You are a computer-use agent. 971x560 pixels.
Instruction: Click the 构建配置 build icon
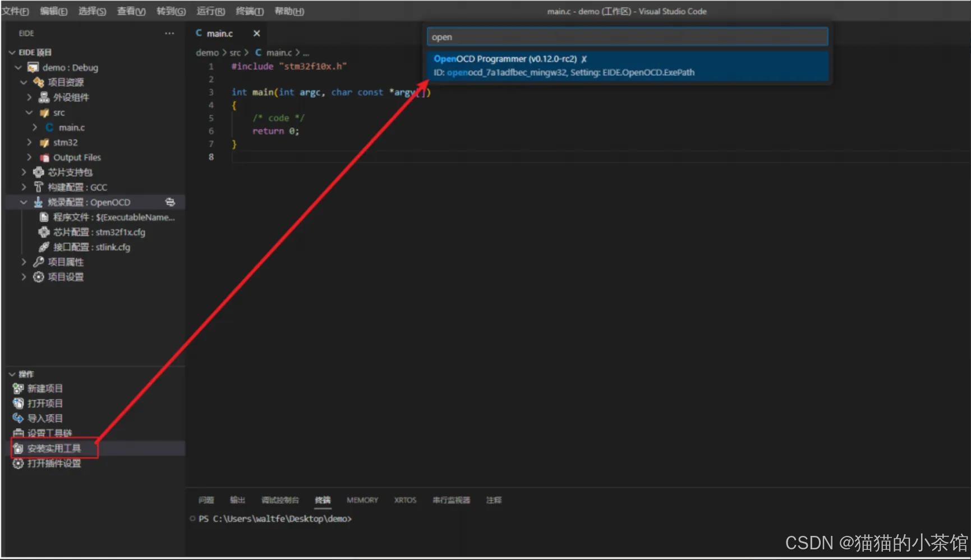coord(39,187)
